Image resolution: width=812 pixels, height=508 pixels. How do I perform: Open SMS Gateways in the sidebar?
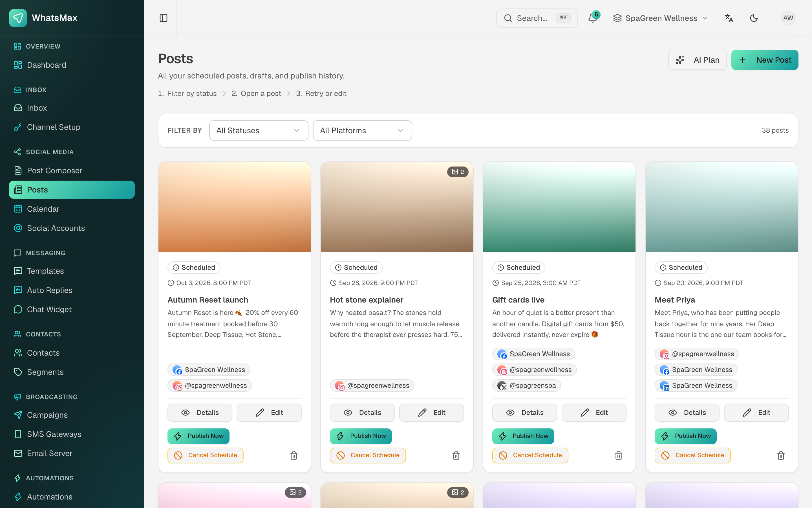click(x=72, y=434)
